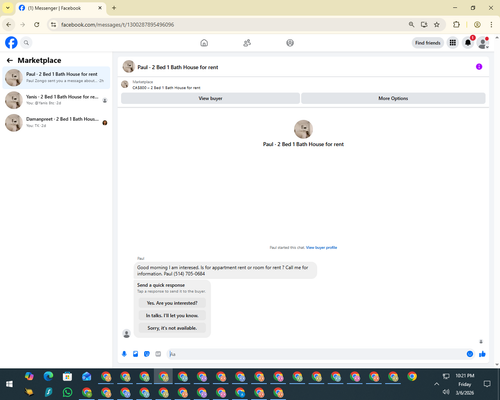The height and width of the screenshot is (400, 500).
Task: Click the address bar URL
Action: tap(117, 25)
